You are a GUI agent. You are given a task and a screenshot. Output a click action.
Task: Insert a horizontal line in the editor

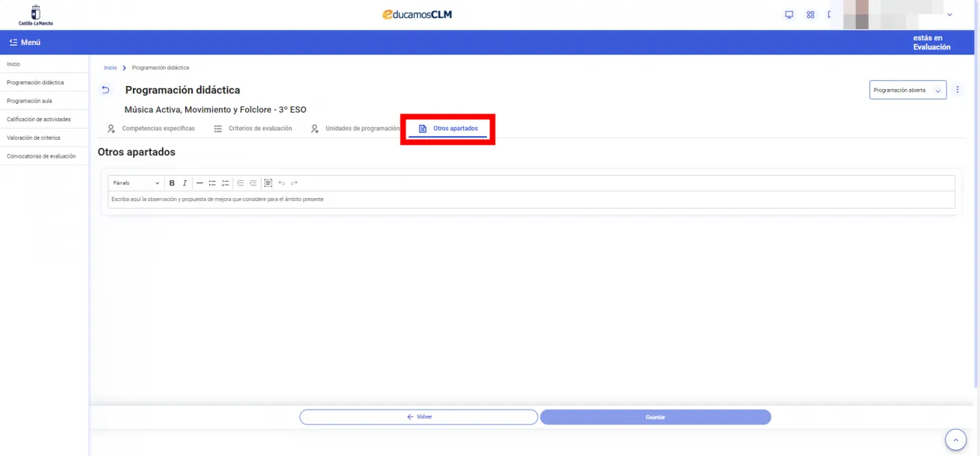pos(200,183)
